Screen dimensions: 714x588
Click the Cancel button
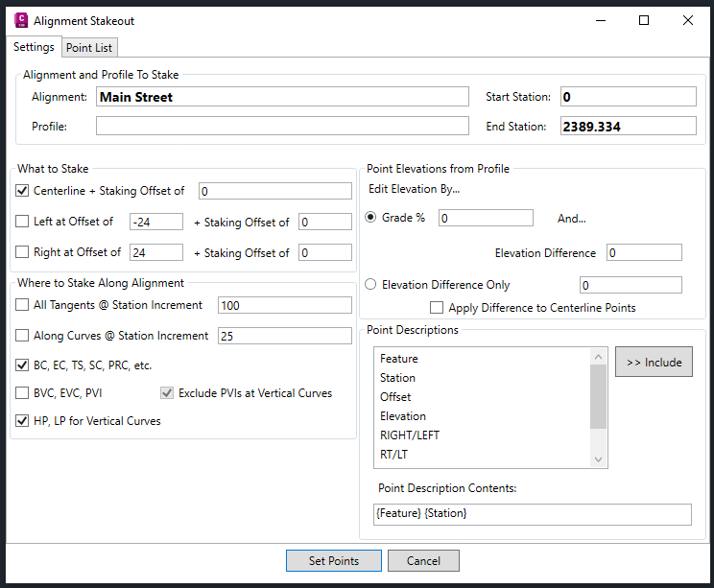423,561
